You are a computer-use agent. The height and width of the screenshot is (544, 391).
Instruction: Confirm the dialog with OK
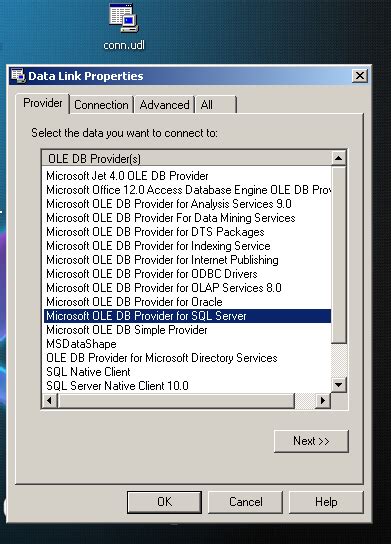(x=164, y=502)
